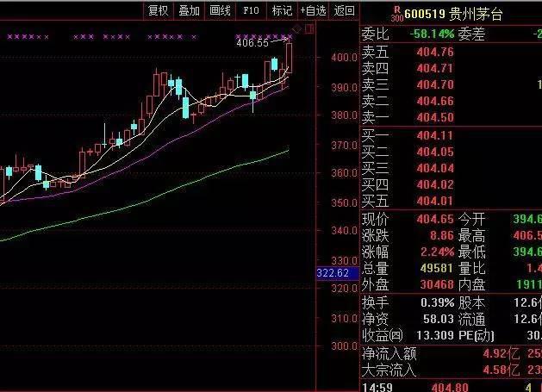Click the 委比 value -58.14%
The height and width of the screenshot is (392, 542).
[432, 34]
